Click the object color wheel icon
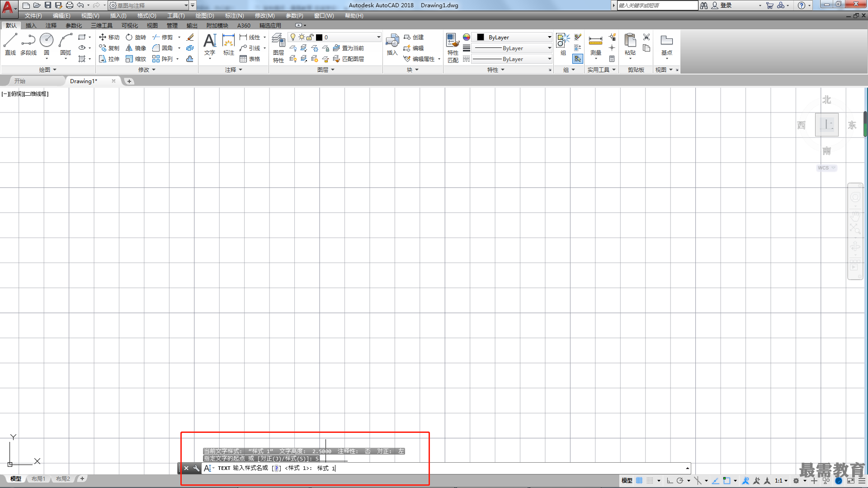This screenshot has width=868, height=488. click(x=466, y=37)
